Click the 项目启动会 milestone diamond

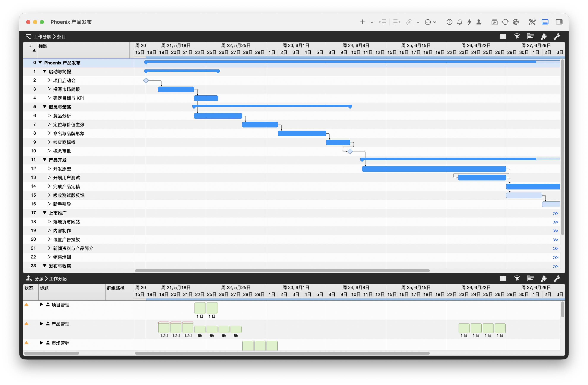(146, 80)
